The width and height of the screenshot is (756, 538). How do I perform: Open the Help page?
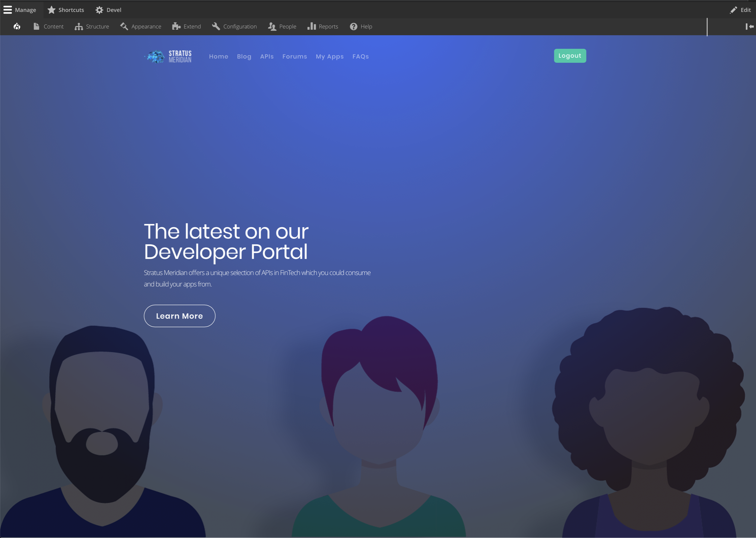click(361, 27)
